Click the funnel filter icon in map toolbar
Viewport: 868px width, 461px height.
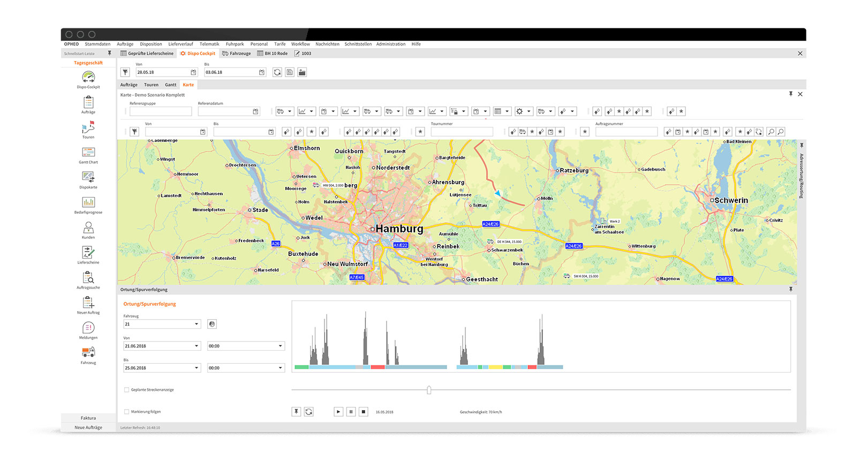[134, 132]
